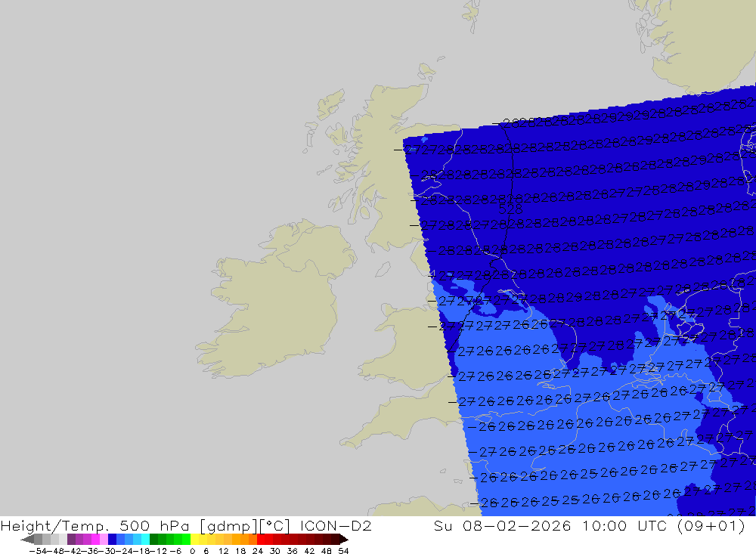Image resolution: width=756 pixels, height=554 pixels.
Task: Click the Isle of Man on the map
Action: point(383,269)
